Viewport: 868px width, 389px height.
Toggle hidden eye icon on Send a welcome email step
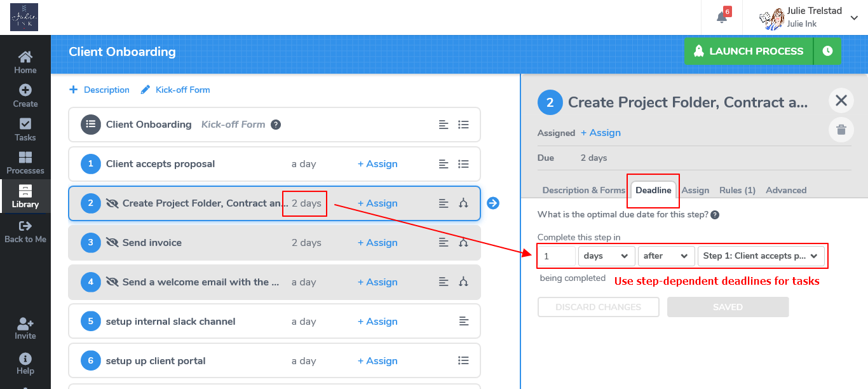112,282
